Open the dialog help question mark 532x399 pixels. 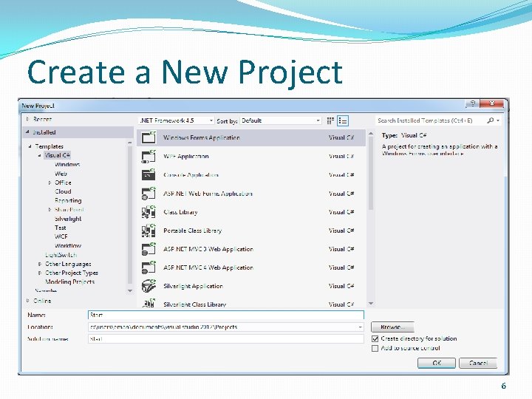point(473,103)
